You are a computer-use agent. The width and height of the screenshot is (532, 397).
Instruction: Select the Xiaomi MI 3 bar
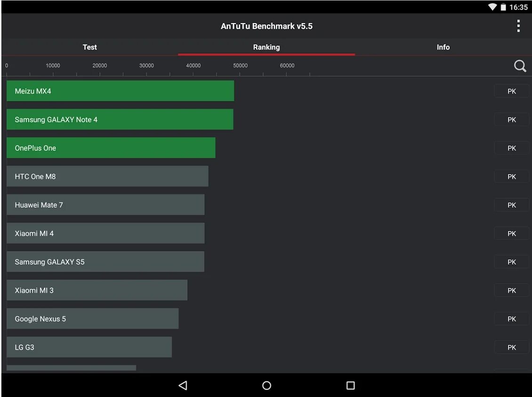97,290
